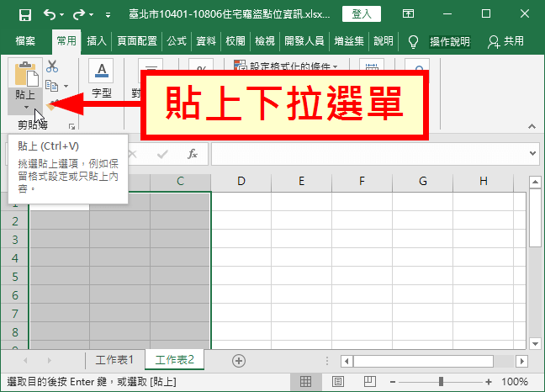545x392 pixels.
Task: Switch to Normal view in status bar
Action: coord(305,382)
